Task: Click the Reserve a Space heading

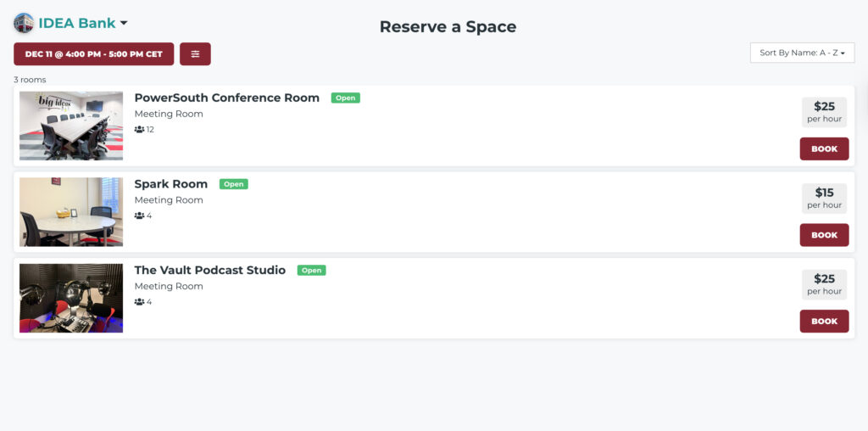Action: tap(448, 26)
